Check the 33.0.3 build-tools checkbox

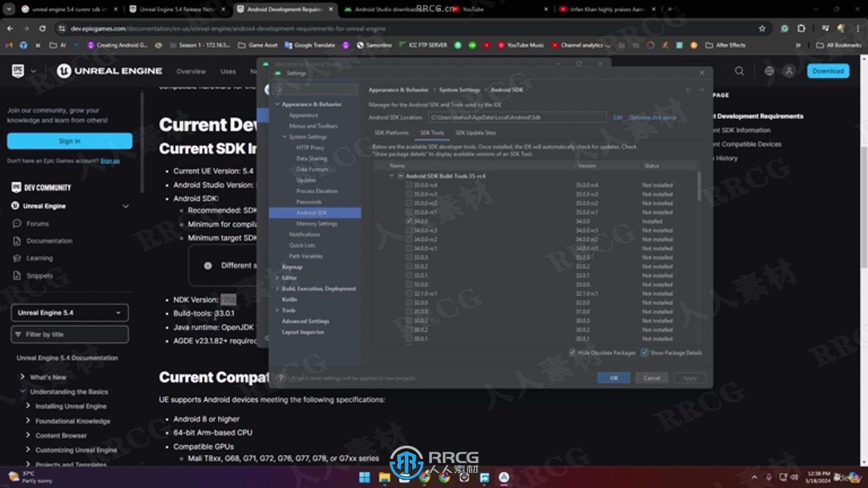[x=409, y=257]
